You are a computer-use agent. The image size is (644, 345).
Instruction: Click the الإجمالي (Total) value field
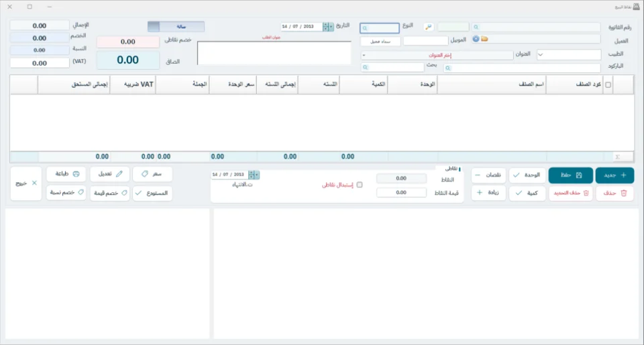40,26
